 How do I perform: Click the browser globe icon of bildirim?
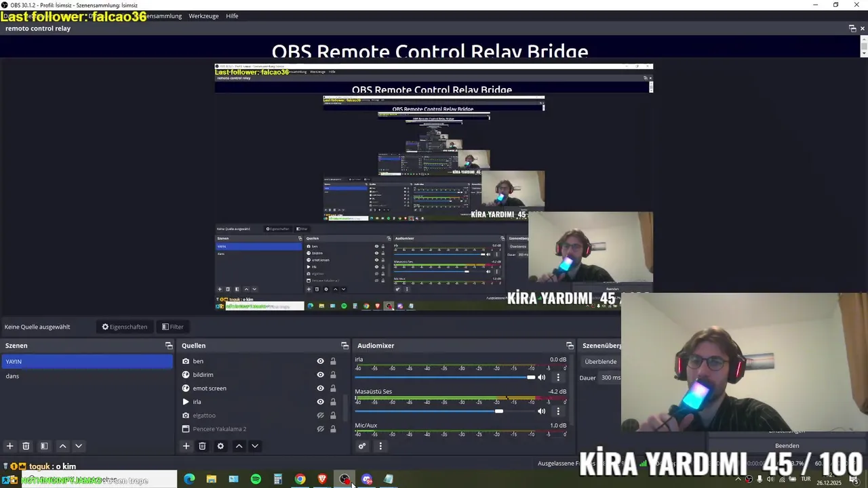pos(186,375)
